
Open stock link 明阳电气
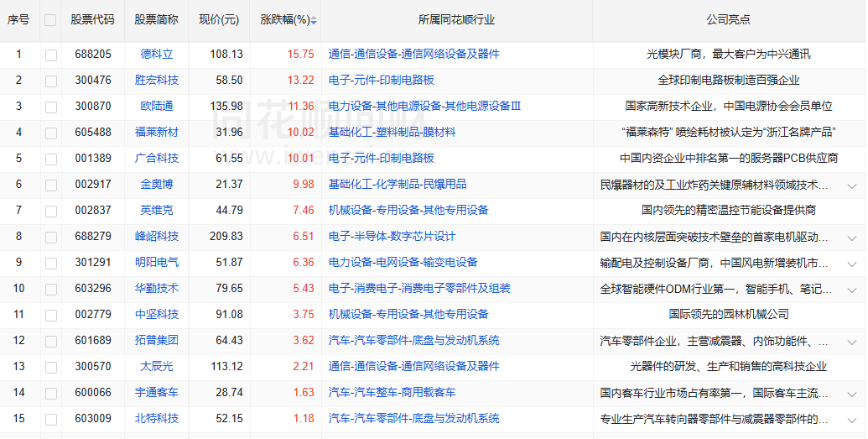pos(157,263)
